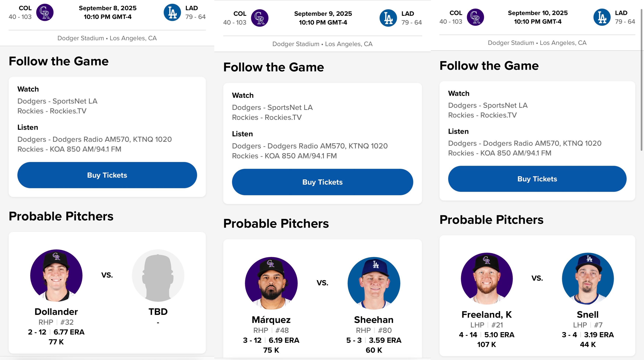Click the vertical scrollbar on the right edge
The width and height of the screenshot is (644, 360).
point(641,80)
